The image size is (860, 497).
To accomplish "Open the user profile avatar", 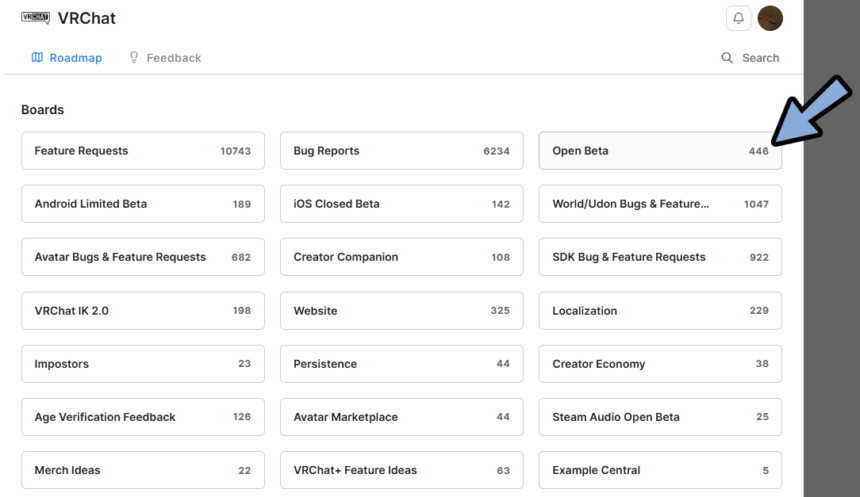I will [770, 18].
